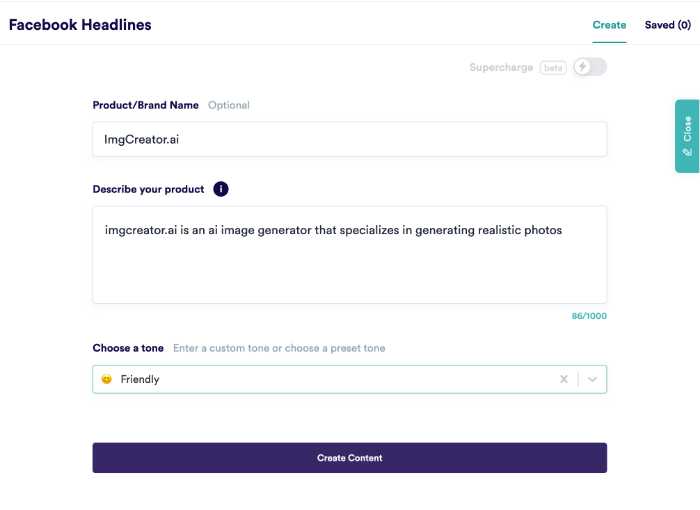Click the icon on the Close side tab
700x510 pixels.
(x=688, y=152)
